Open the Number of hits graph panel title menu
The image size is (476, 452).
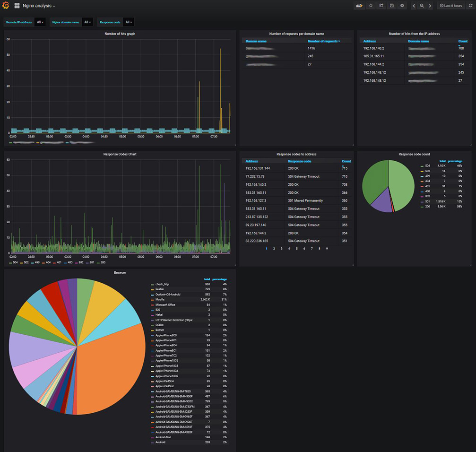pyautogui.click(x=120, y=34)
